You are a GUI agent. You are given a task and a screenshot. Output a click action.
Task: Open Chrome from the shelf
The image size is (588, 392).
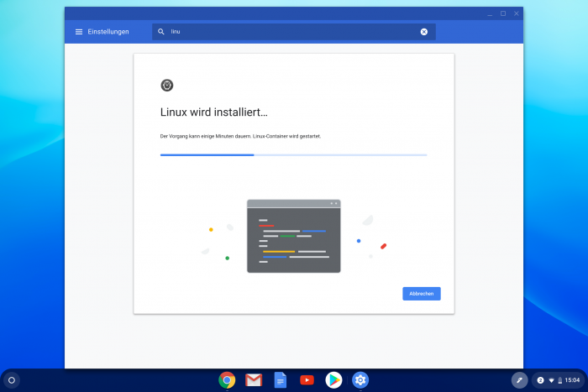point(227,380)
